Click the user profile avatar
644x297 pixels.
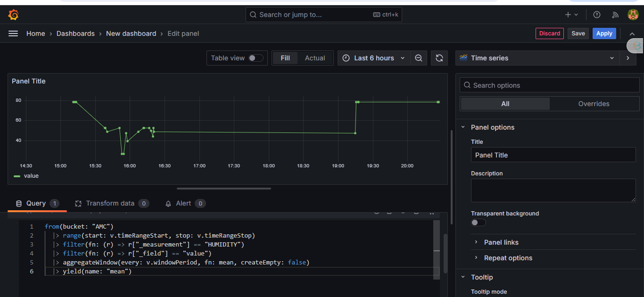[x=633, y=15]
